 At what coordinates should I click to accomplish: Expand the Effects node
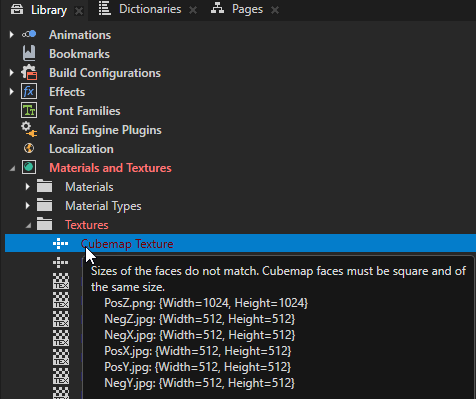tap(12, 92)
